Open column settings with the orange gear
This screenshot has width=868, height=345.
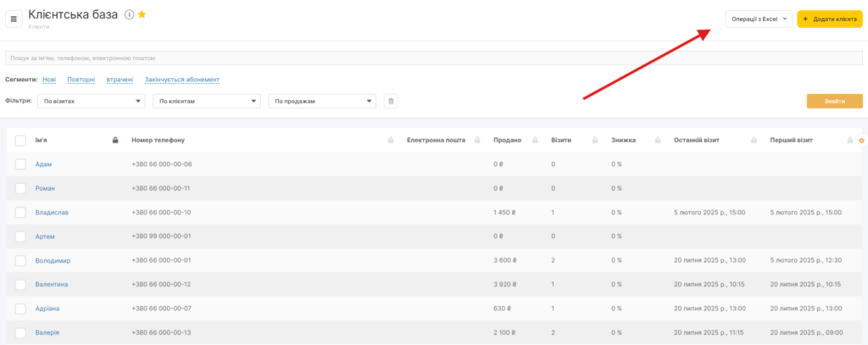click(861, 140)
